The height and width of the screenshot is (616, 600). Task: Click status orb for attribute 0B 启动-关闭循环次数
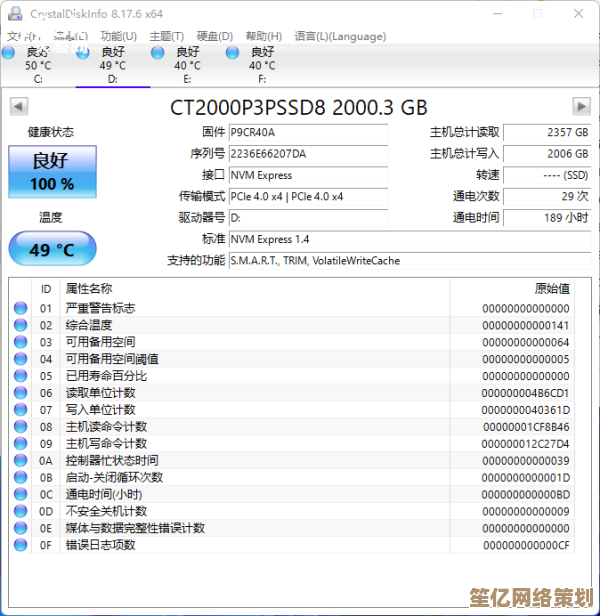20,477
